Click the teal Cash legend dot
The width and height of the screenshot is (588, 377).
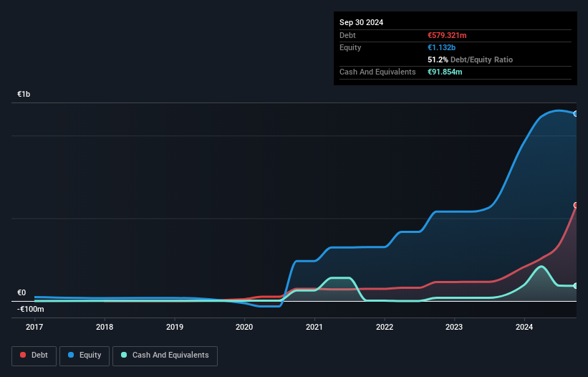click(124, 355)
